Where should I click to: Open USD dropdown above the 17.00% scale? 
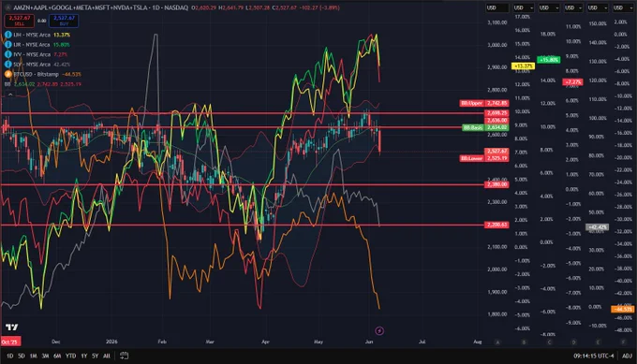click(523, 7)
